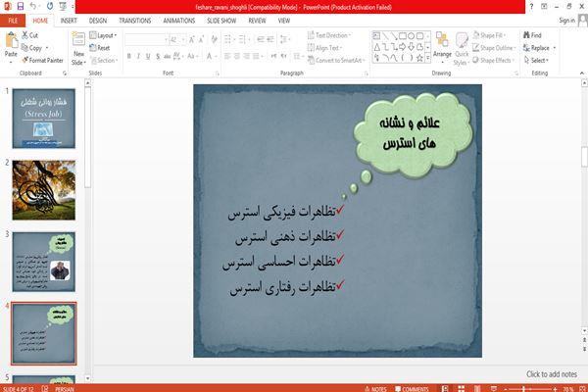Click the Repeat icon in Quick Access Toolbar
Image resolution: width=588 pixels, height=392 pixels.
[50, 7]
